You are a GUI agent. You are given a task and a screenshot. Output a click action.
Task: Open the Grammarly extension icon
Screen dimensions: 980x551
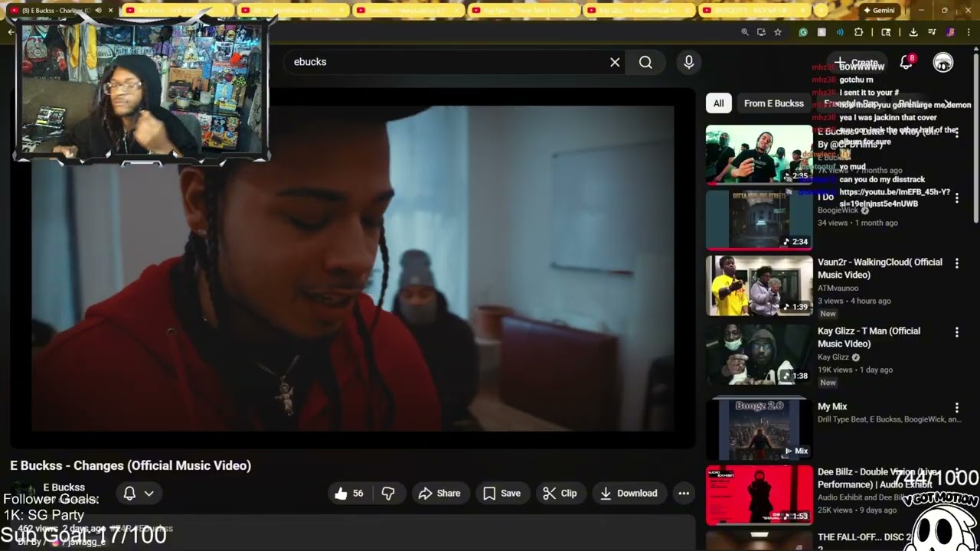coord(802,32)
